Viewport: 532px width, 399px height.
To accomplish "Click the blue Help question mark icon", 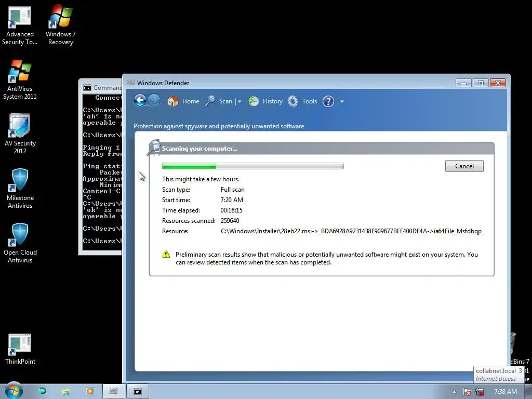I will click(328, 101).
